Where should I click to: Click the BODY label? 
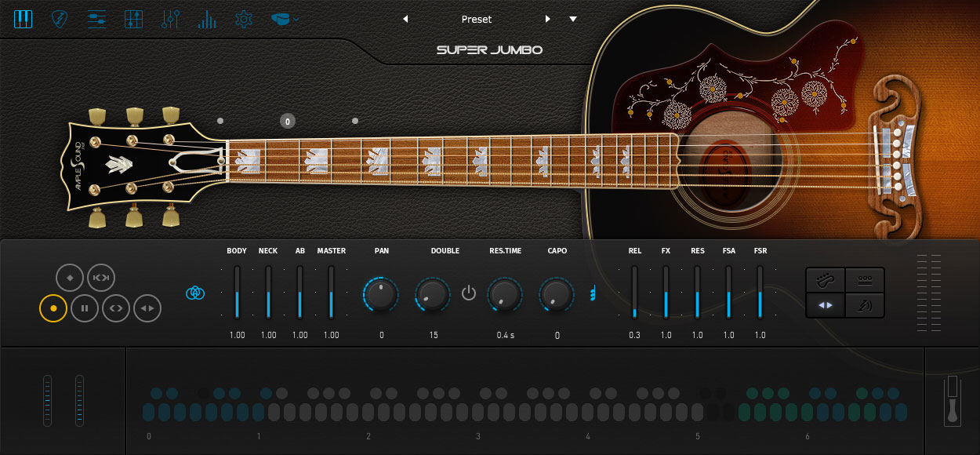(237, 251)
